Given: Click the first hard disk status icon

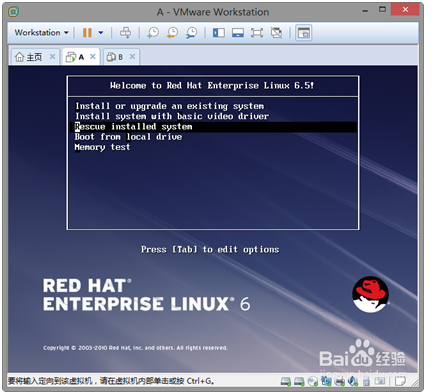Looking at the screenshot, I should click(x=286, y=381).
